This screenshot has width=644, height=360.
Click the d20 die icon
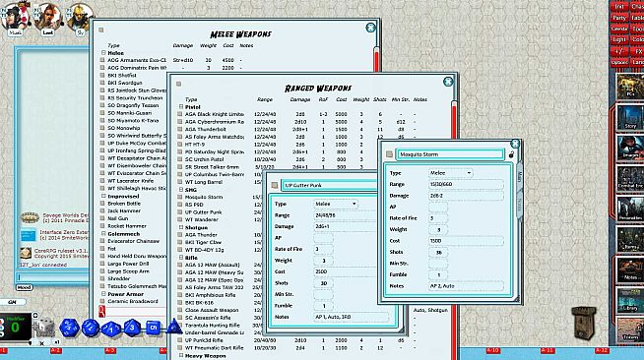point(69,328)
